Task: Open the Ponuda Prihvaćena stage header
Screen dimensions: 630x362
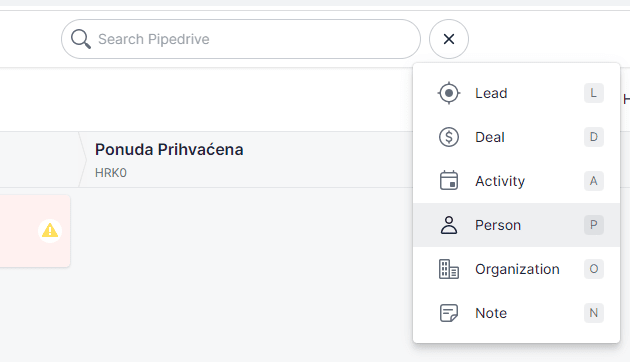Action: click(x=169, y=149)
